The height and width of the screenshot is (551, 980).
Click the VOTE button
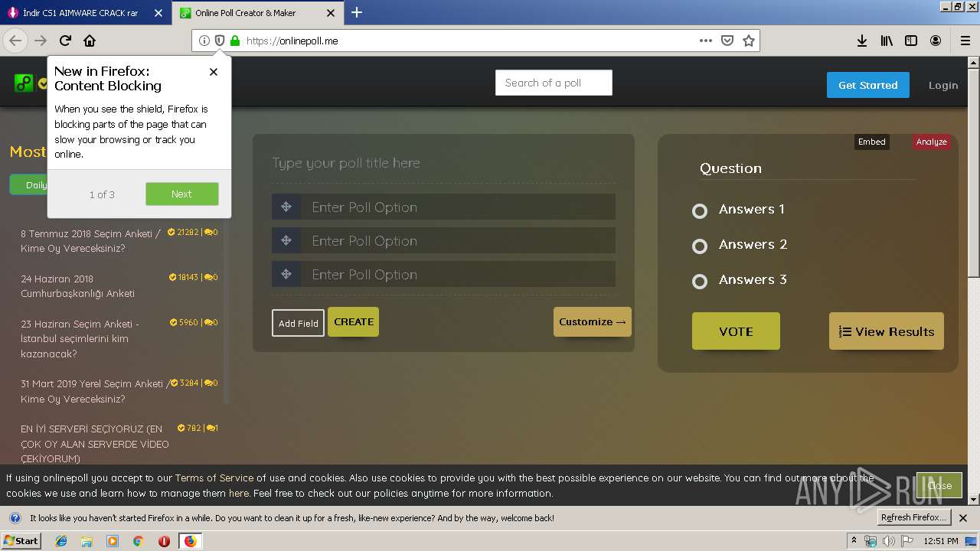736,331
